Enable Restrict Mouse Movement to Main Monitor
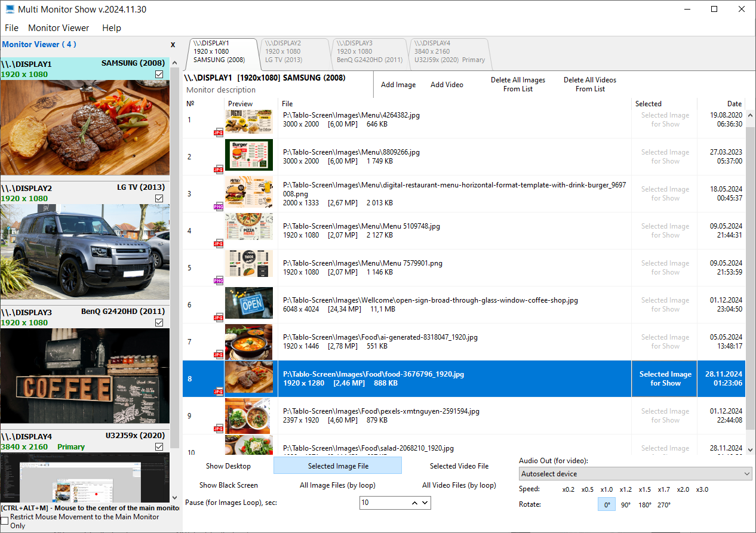 click(x=5, y=521)
